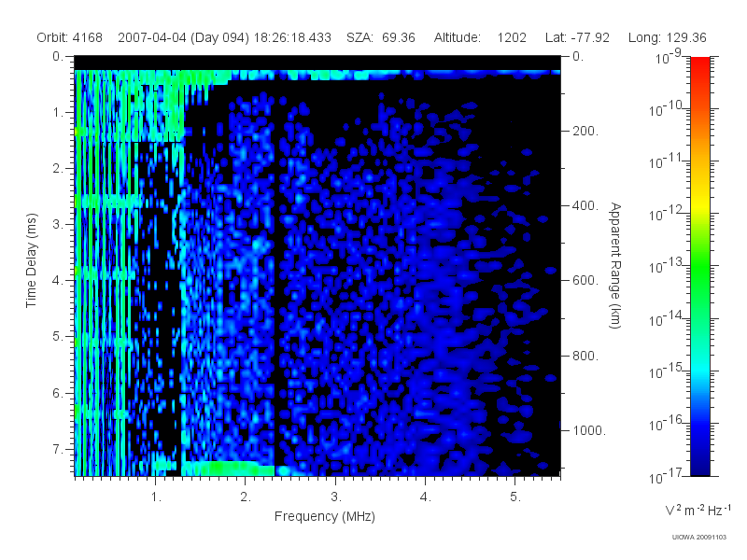Click the '4.' frequency axis tick label
This screenshot has width=747, height=560.
click(x=426, y=497)
